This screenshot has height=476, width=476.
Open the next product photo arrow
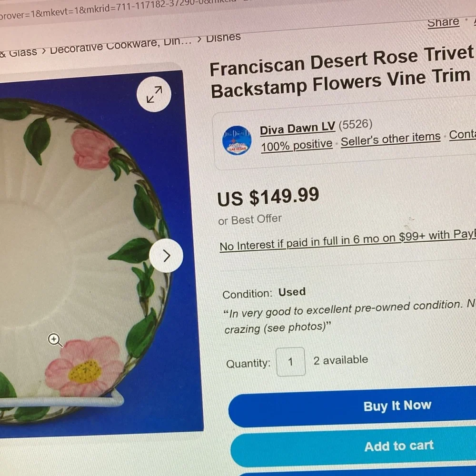point(166,256)
